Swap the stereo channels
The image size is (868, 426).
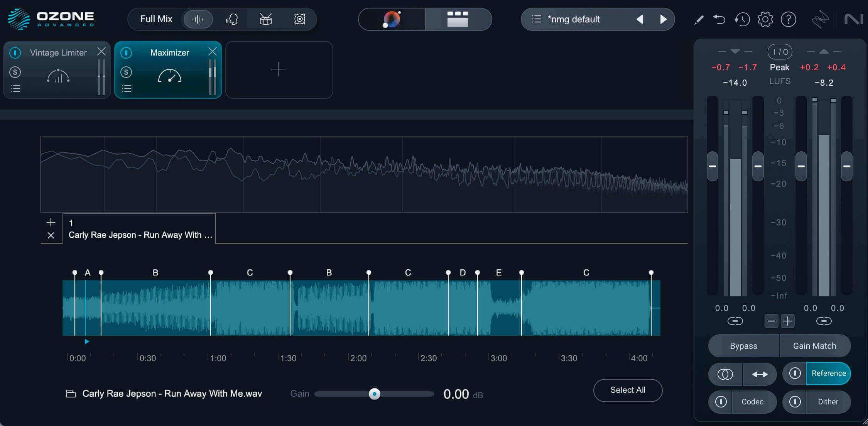tap(760, 374)
